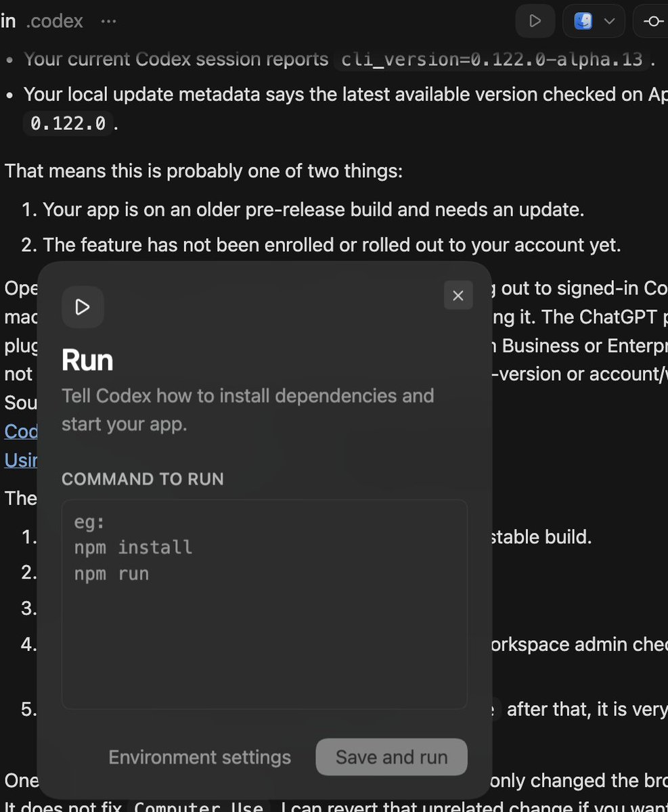Screen dimensions: 668x812
Task: Open Environment settings
Action: click(200, 757)
